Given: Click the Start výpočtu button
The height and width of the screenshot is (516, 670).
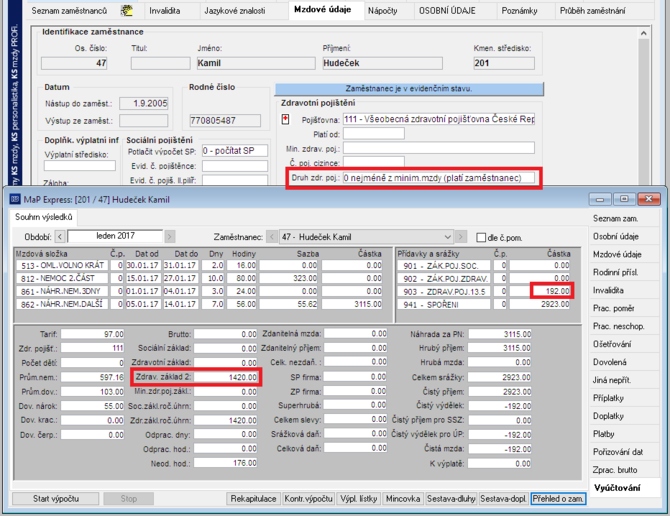Looking at the screenshot, I should [x=56, y=498].
